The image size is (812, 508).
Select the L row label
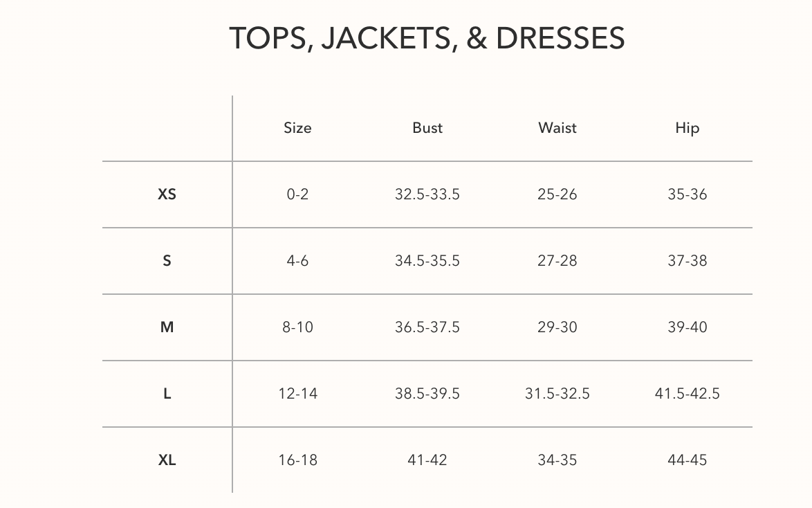[x=167, y=394]
